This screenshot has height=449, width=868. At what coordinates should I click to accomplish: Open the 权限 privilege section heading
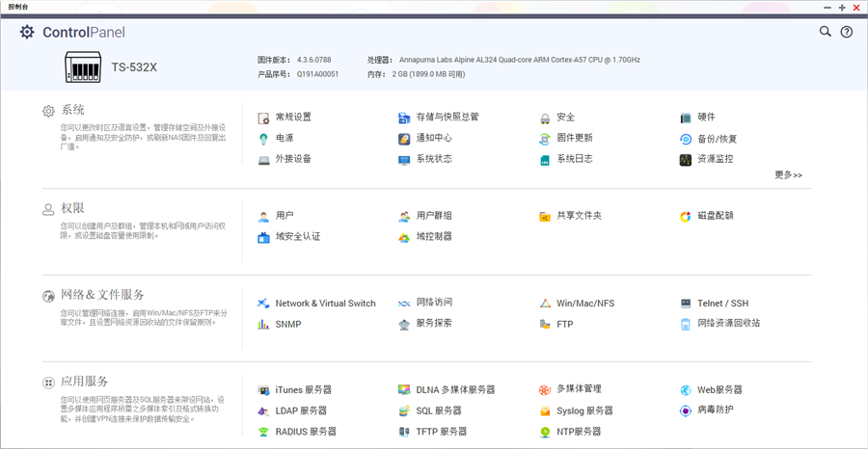point(73,208)
